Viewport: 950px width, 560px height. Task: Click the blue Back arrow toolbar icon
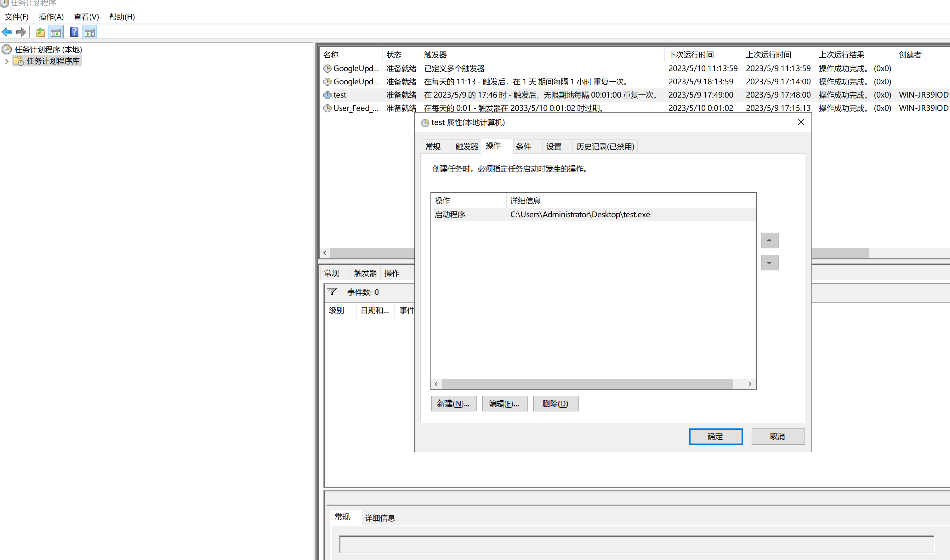click(x=7, y=32)
